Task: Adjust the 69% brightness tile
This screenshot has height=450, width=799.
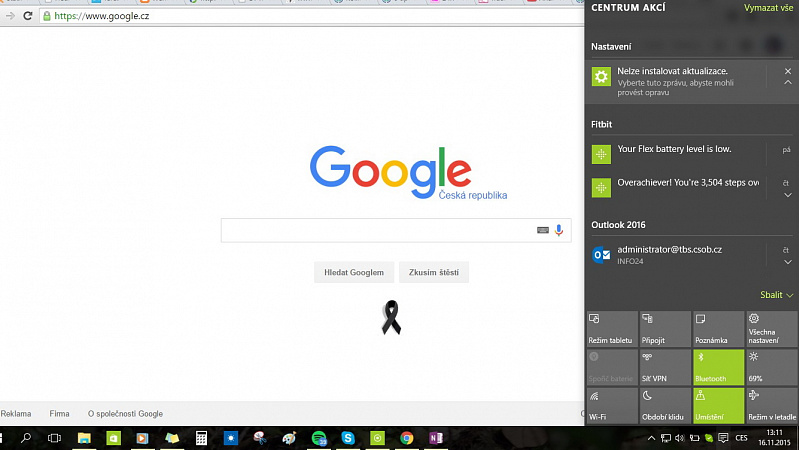Action: [772, 367]
